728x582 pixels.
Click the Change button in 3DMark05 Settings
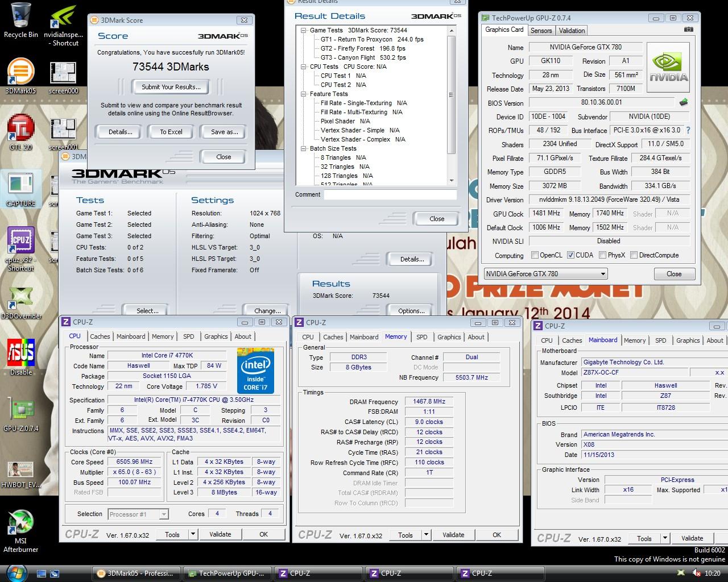point(267,311)
